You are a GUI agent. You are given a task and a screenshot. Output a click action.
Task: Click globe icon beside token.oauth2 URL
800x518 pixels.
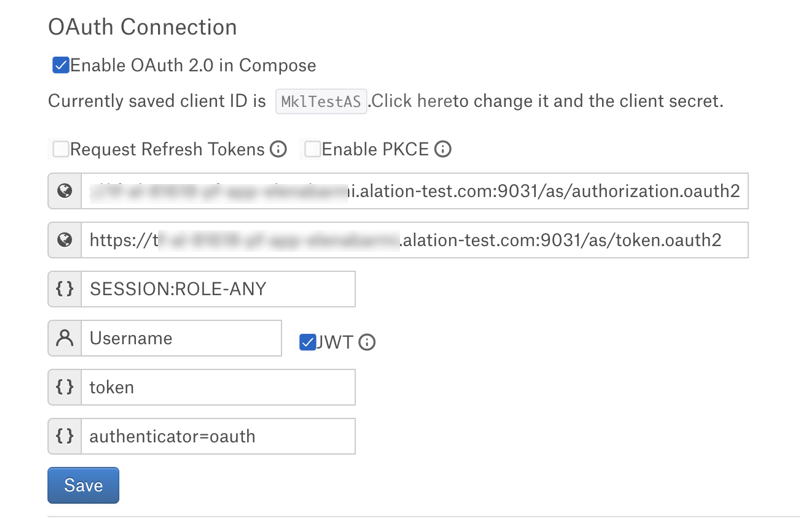pos(65,240)
